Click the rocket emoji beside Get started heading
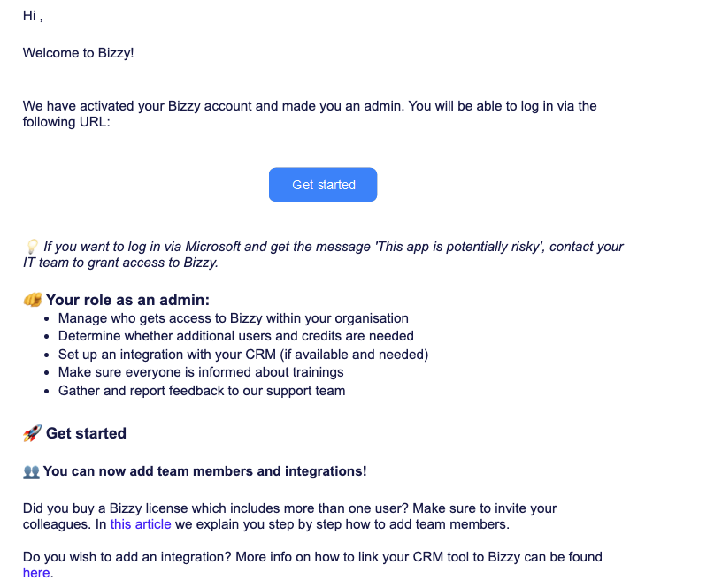Screen dimensions: 722x588 tap(32, 433)
